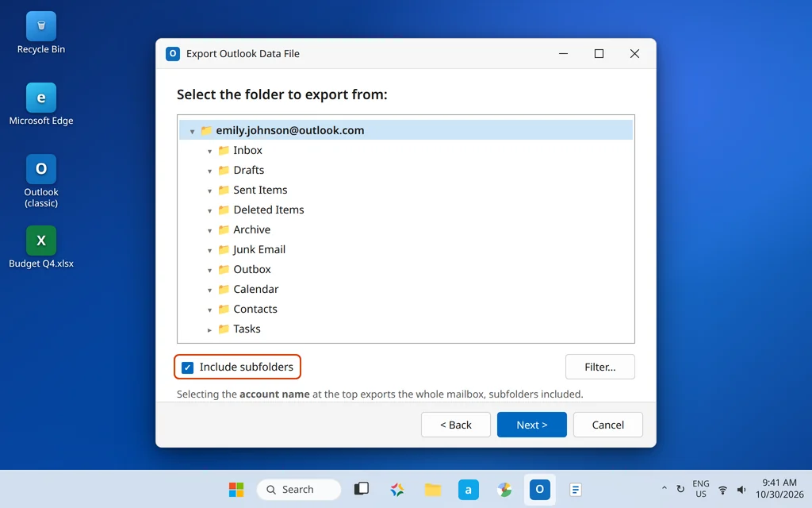Select the Drafts folder name

click(248, 170)
